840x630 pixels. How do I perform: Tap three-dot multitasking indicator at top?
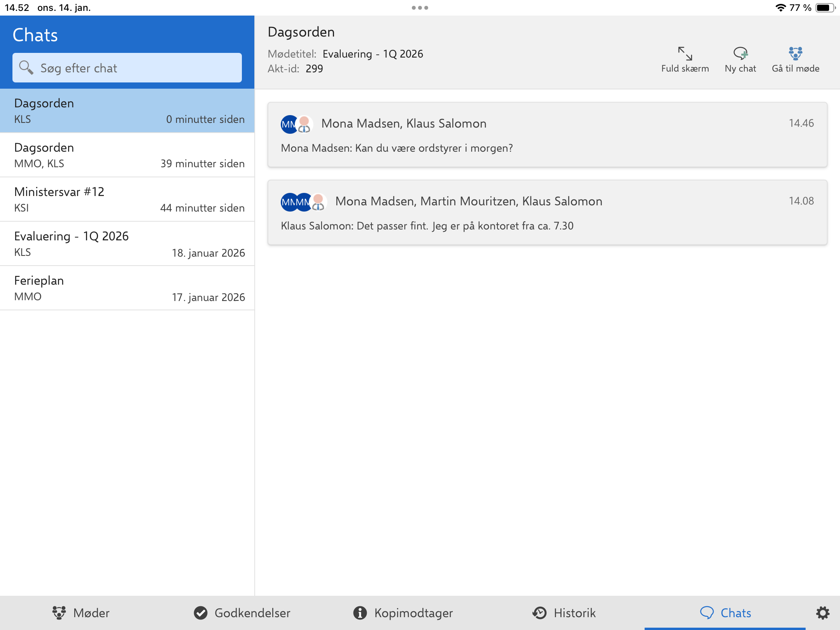[420, 8]
